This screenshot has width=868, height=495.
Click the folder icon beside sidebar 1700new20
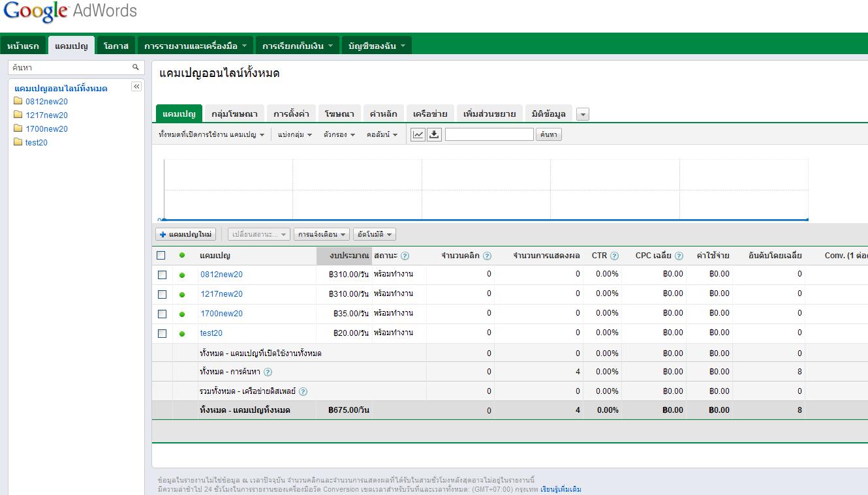(x=18, y=128)
